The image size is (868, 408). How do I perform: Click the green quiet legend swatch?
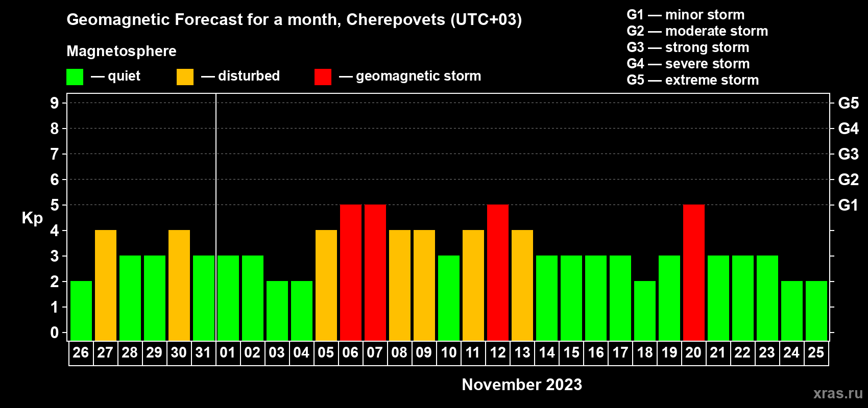pos(75,77)
